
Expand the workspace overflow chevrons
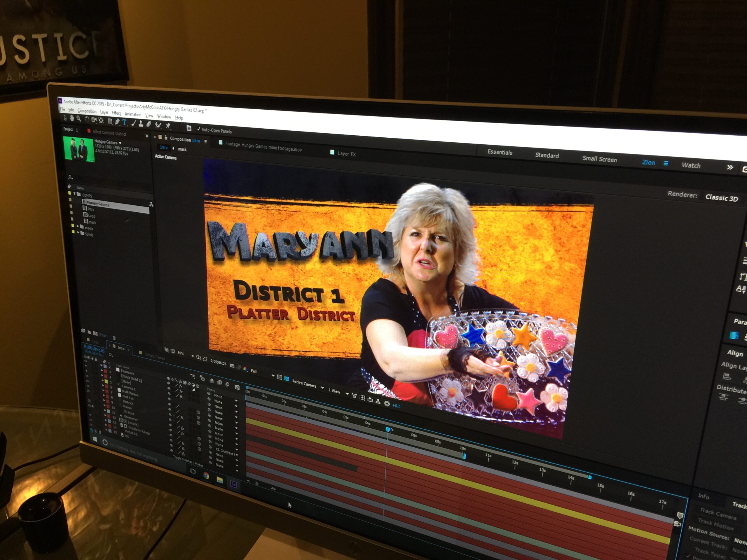click(x=730, y=167)
